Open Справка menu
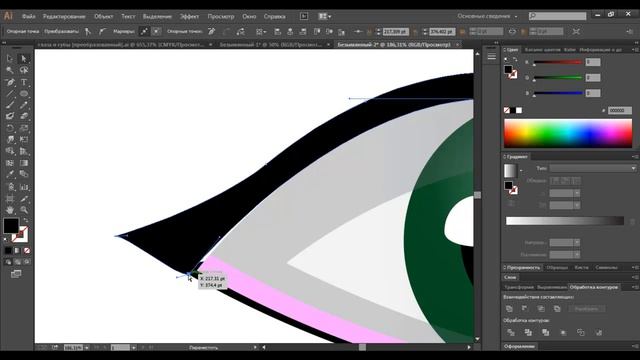640x360 pixels. 274,16
